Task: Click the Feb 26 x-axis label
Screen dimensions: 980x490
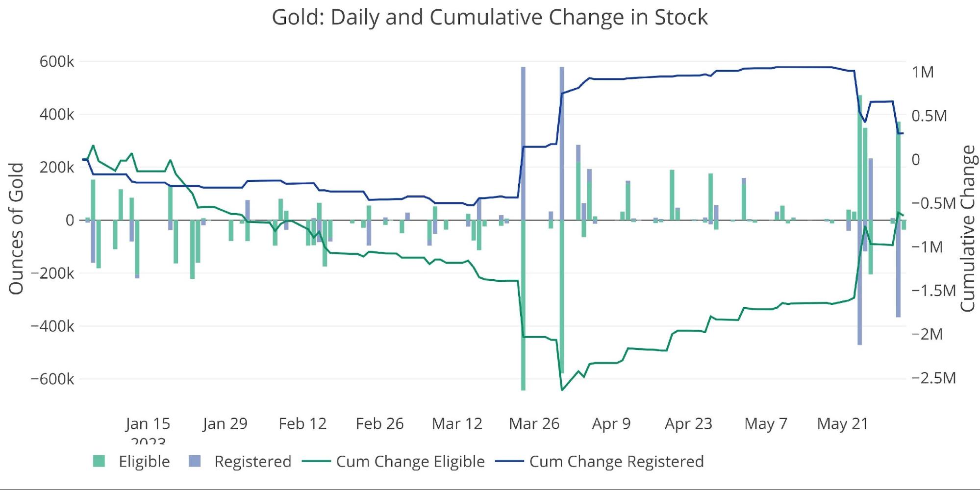Action: 379,424
